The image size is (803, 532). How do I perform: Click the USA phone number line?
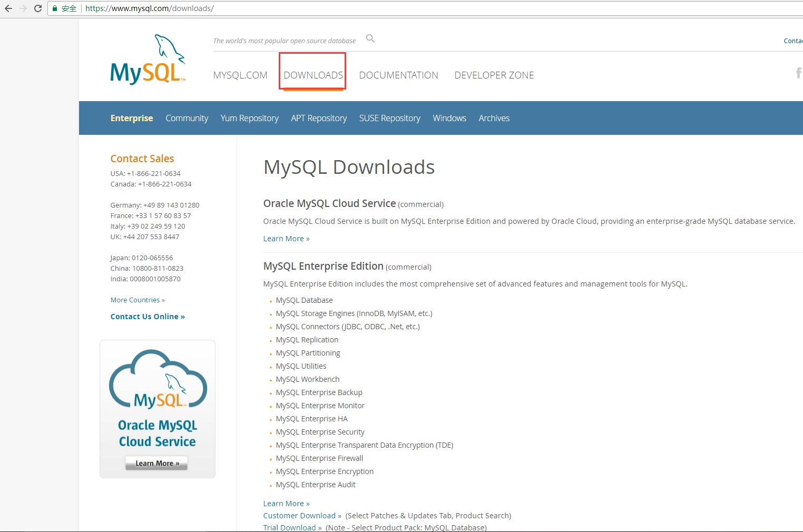tap(145, 173)
